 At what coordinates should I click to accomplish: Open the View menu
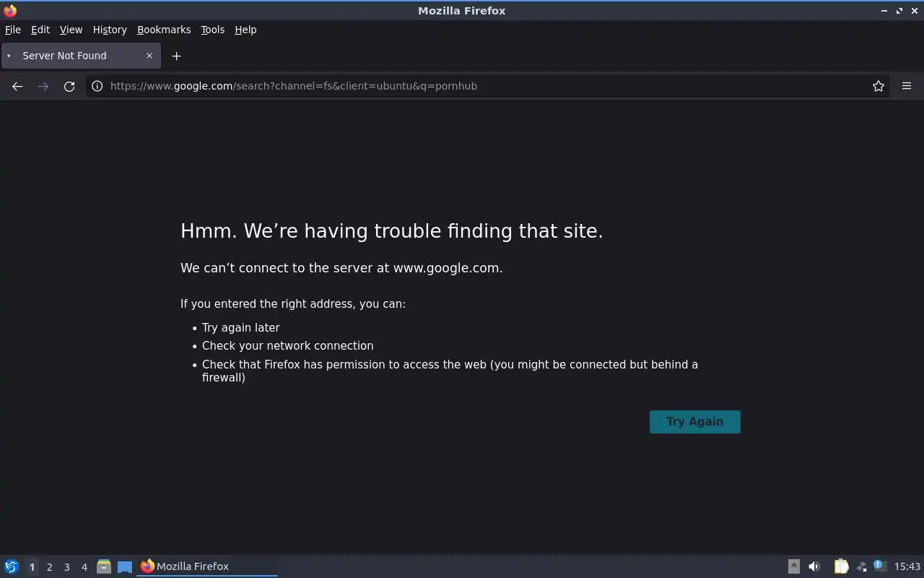tap(71, 30)
